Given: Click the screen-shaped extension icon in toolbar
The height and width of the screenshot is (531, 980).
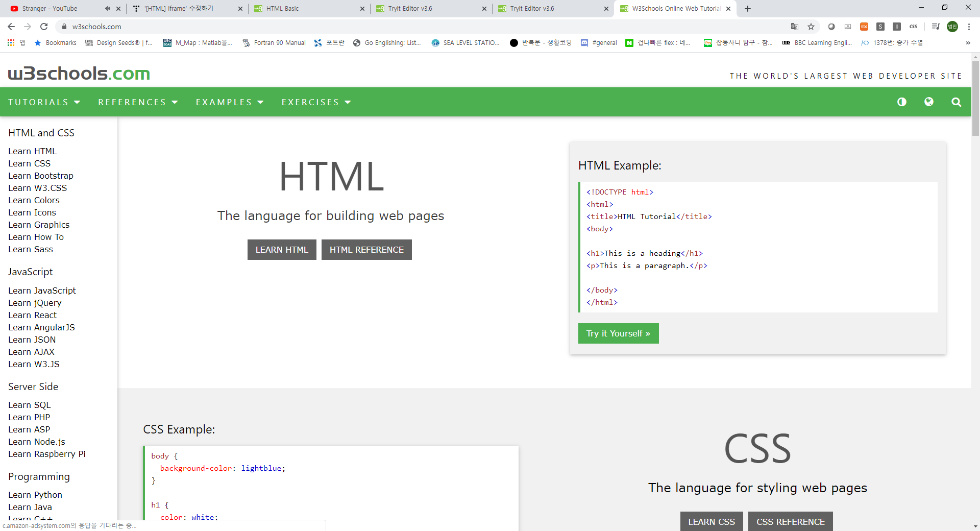Looking at the screenshot, I should tap(848, 27).
